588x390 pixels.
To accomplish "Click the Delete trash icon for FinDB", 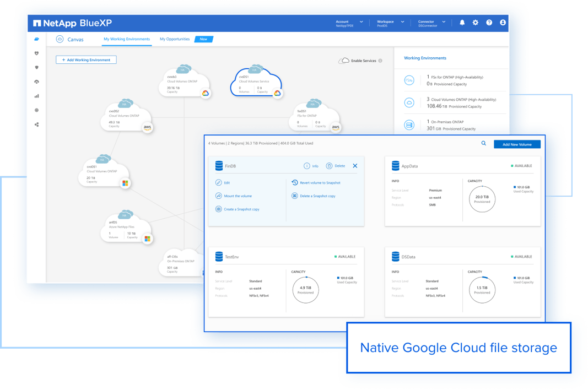I will [329, 166].
